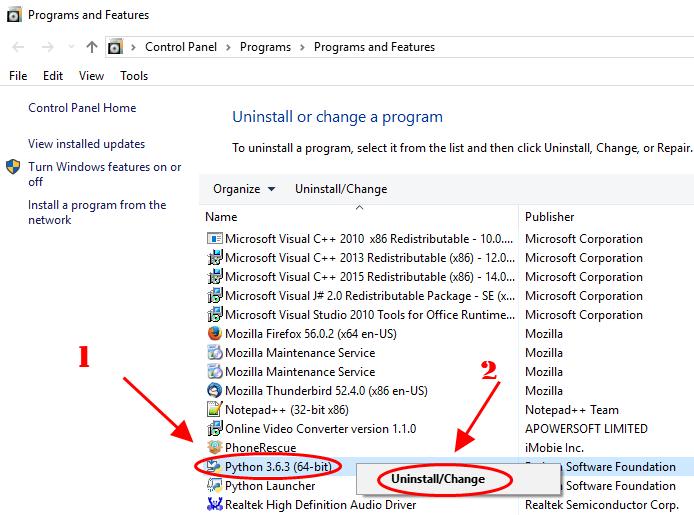Screen dimensions: 694x515
Task: Click the Visual C++ 2013 Redistributable icon
Action: (215, 258)
